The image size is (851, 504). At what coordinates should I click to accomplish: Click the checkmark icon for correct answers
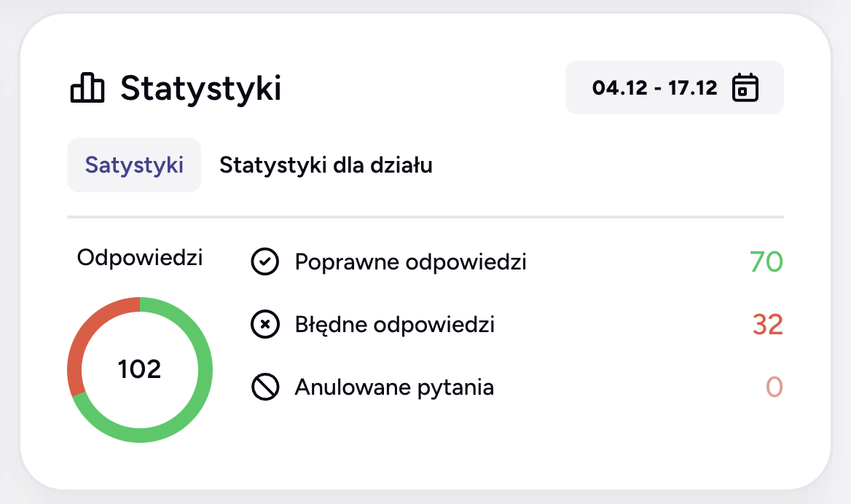[265, 261]
